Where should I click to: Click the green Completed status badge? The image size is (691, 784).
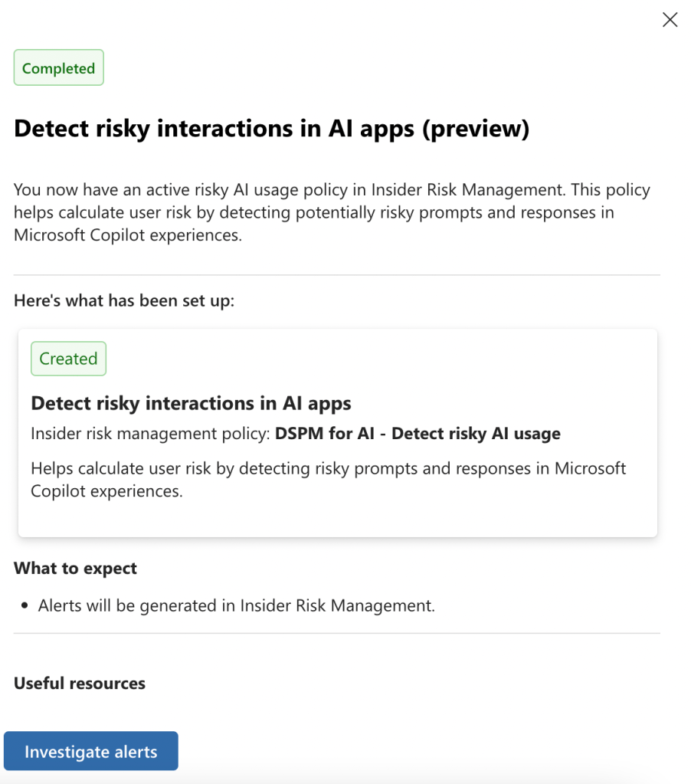58,68
